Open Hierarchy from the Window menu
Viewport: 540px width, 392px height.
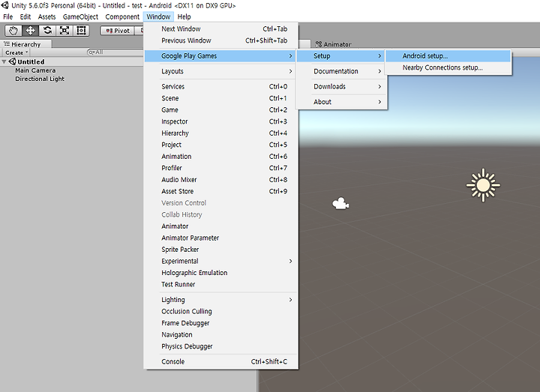(220, 133)
